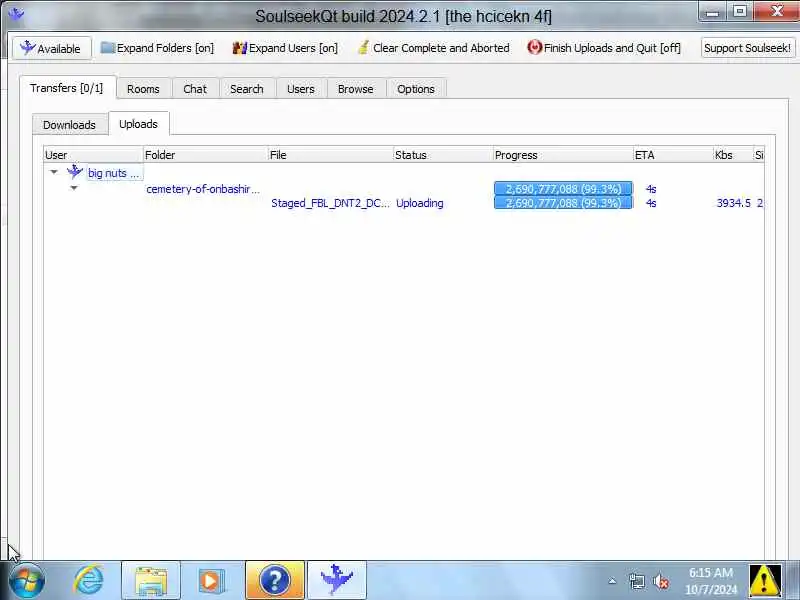Open the Support Soulseek! link button
Screen dimensions: 800x600
(x=747, y=48)
